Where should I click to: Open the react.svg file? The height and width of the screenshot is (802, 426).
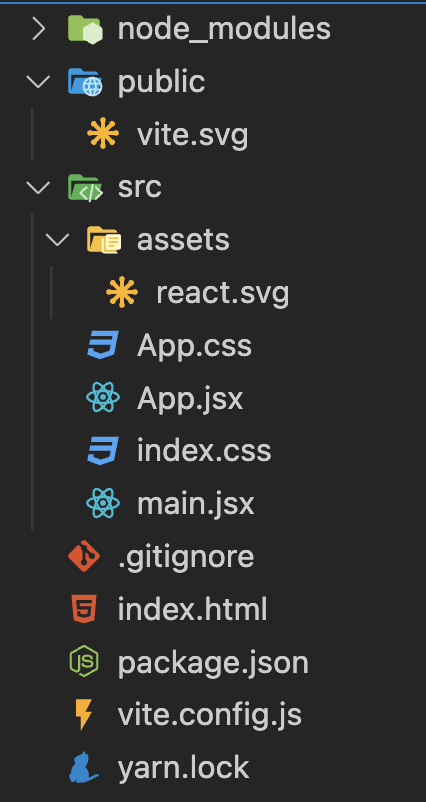point(222,293)
